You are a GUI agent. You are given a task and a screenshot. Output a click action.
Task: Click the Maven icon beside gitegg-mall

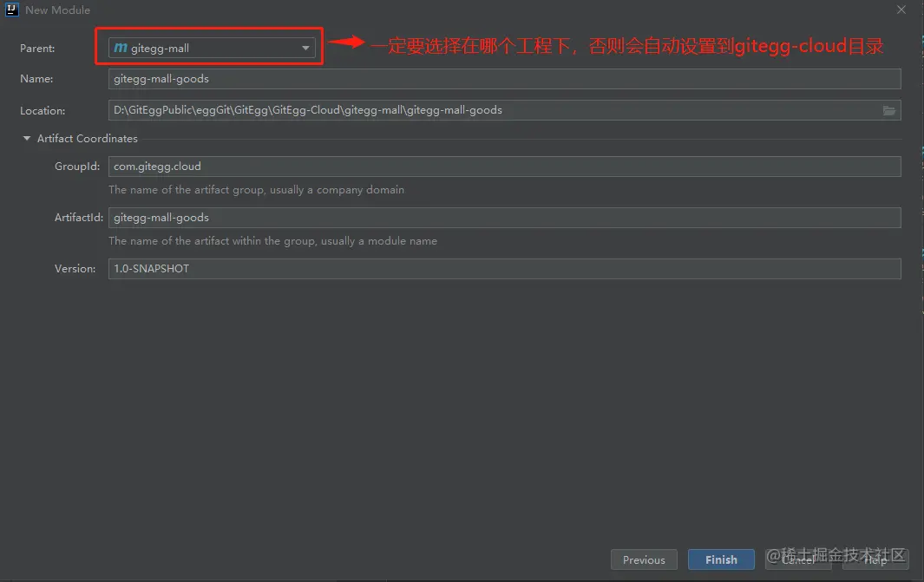point(121,48)
